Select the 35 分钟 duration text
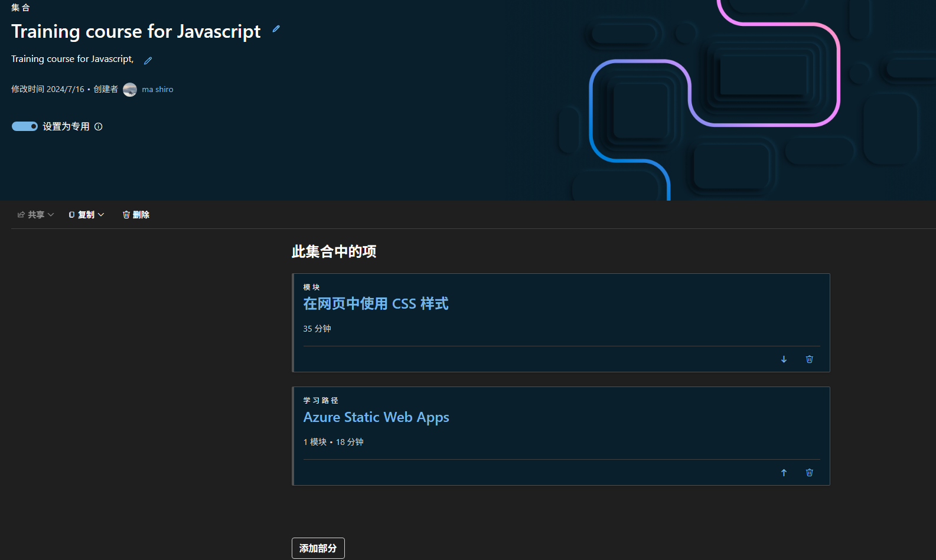The height and width of the screenshot is (560, 936). tap(317, 329)
